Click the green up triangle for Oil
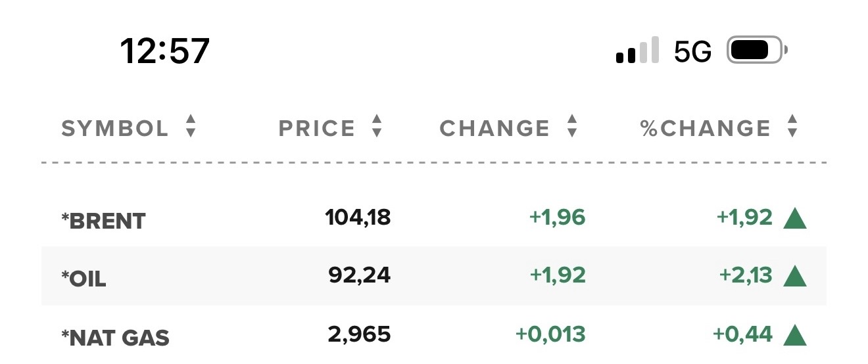The width and height of the screenshot is (868, 364). pyautogui.click(x=795, y=276)
